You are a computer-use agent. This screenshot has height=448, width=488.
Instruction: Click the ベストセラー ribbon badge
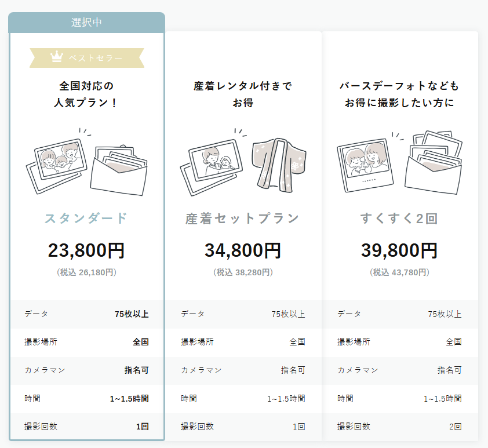(87, 58)
